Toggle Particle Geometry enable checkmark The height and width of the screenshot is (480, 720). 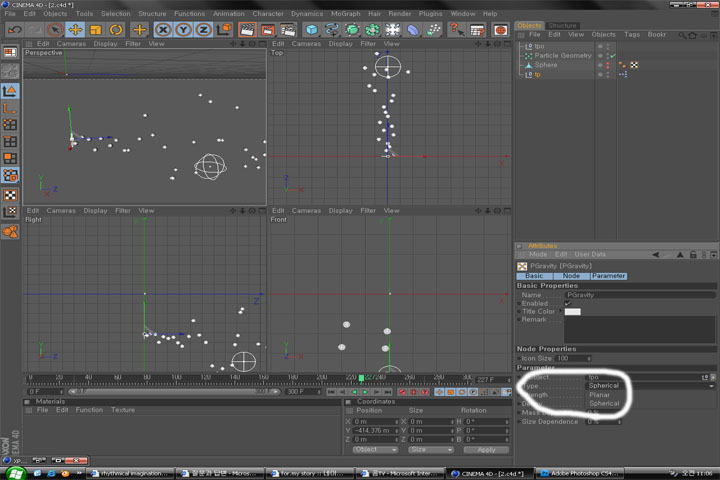(613, 56)
